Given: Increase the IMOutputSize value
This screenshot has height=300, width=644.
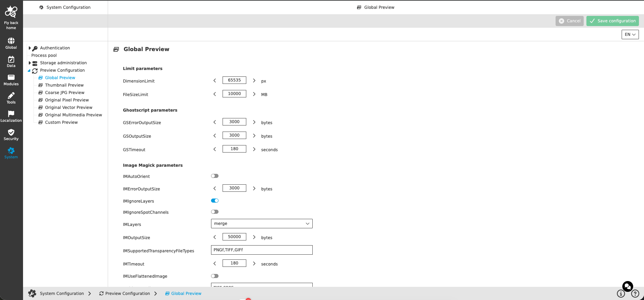Looking at the screenshot, I should coord(254,237).
